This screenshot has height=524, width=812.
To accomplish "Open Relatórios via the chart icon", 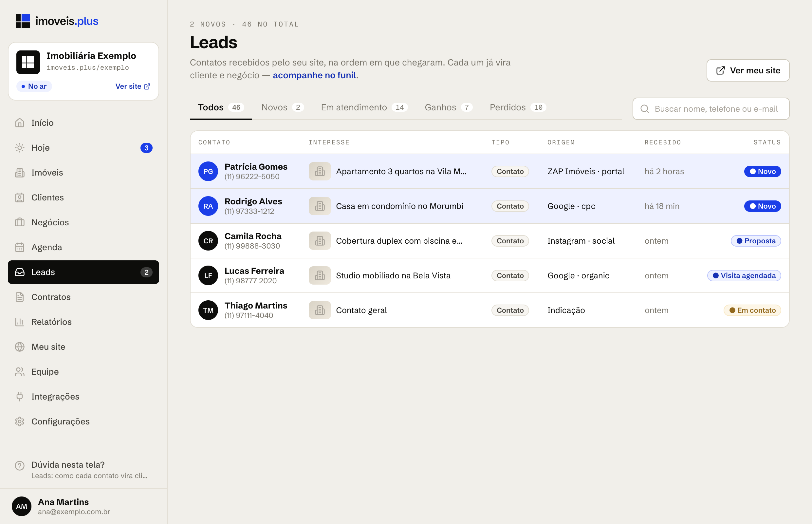I will click(20, 322).
